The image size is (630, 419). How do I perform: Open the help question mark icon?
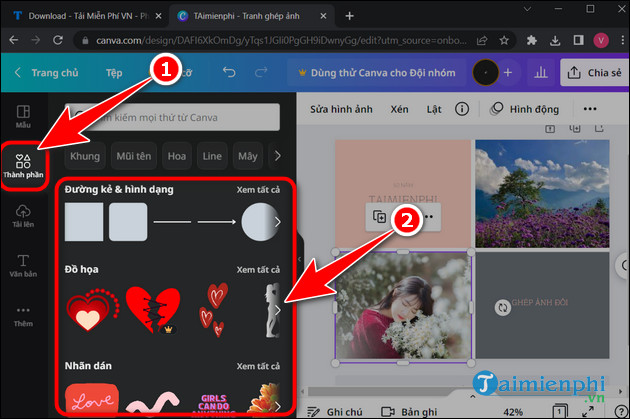[621, 411]
